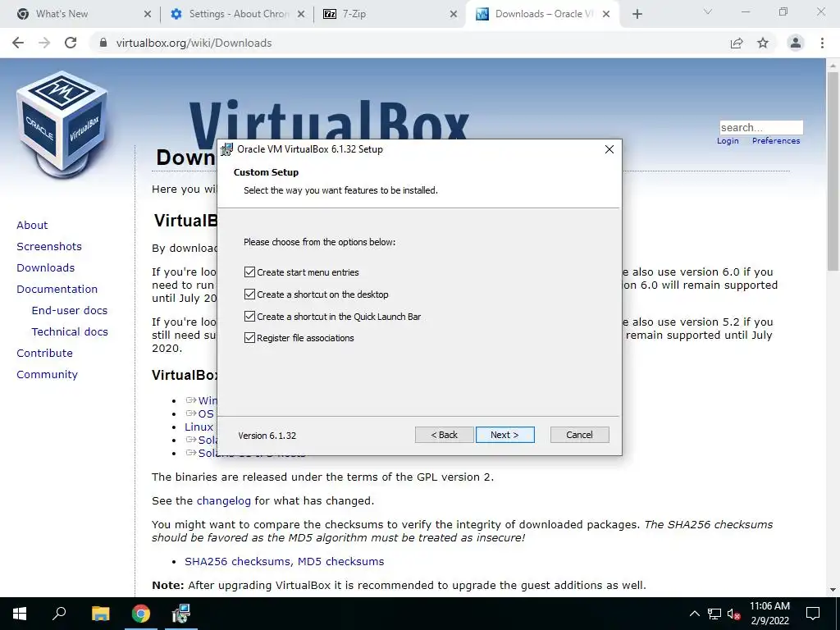Open the notification center
The image size is (840, 630).
(813, 614)
